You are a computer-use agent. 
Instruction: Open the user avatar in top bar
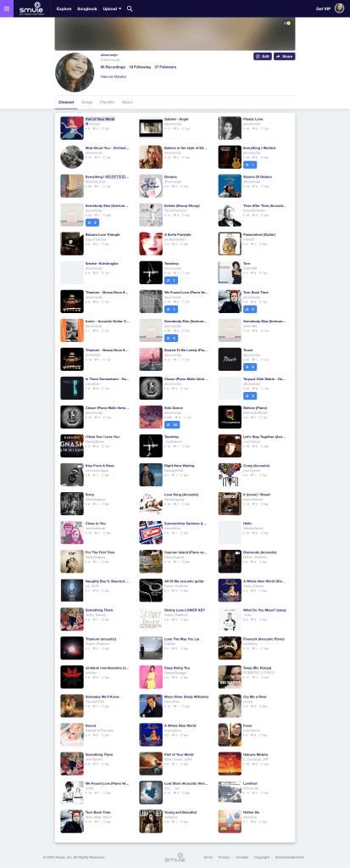[x=340, y=8]
